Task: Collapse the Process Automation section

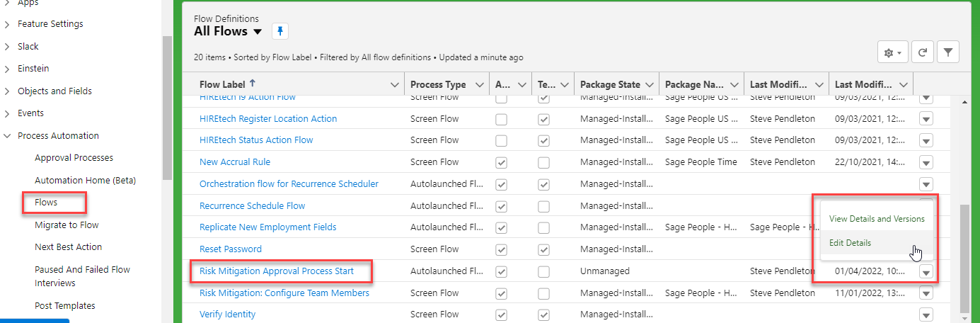Action: [8, 136]
